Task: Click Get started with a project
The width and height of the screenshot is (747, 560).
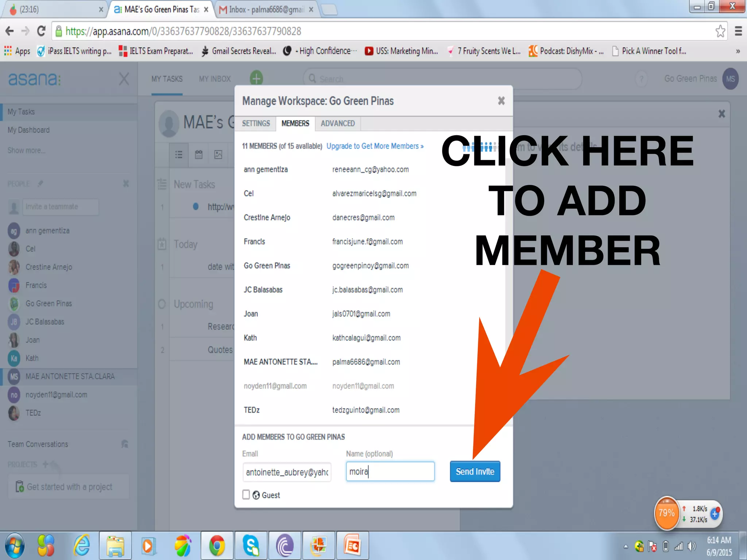Action: (69, 487)
